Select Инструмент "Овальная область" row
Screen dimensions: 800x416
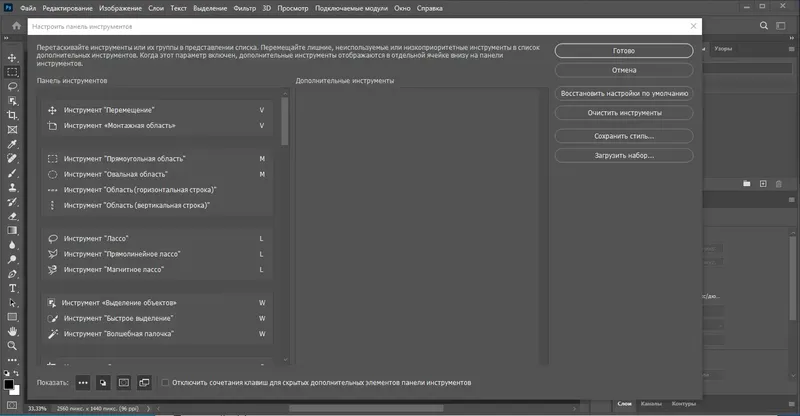pos(157,174)
